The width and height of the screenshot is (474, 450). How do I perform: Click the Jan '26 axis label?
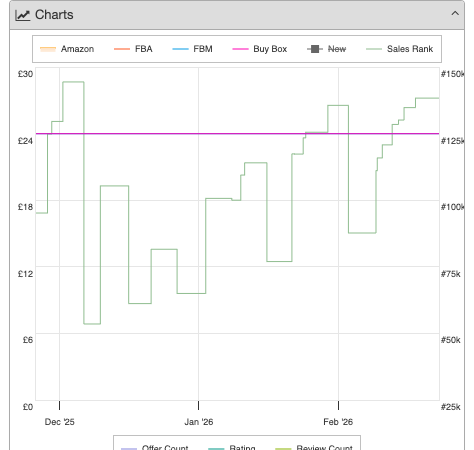click(199, 422)
